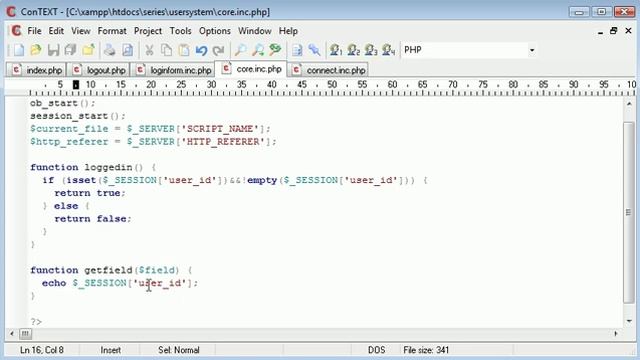Open the File menu
The height and width of the screenshot is (360, 640).
point(34,31)
